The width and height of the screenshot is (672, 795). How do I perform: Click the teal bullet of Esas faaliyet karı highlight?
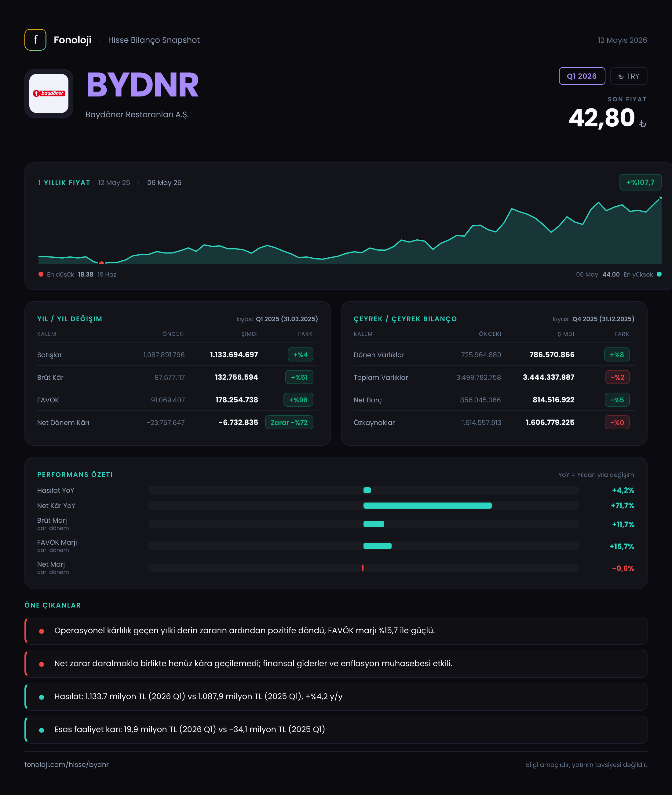click(42, 730)
